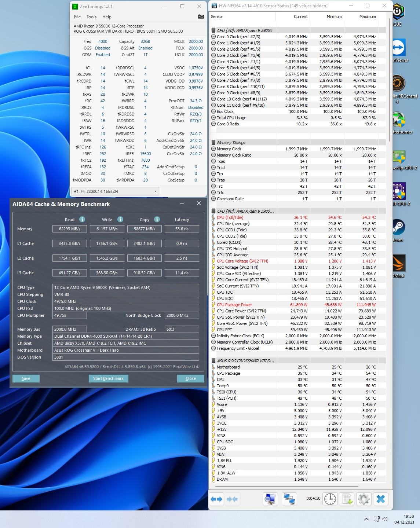Viewport: 420px width, 528px height.
Task: Click the HWiNFO collapse columns arrows icon
Action: (x=232, y=499)
